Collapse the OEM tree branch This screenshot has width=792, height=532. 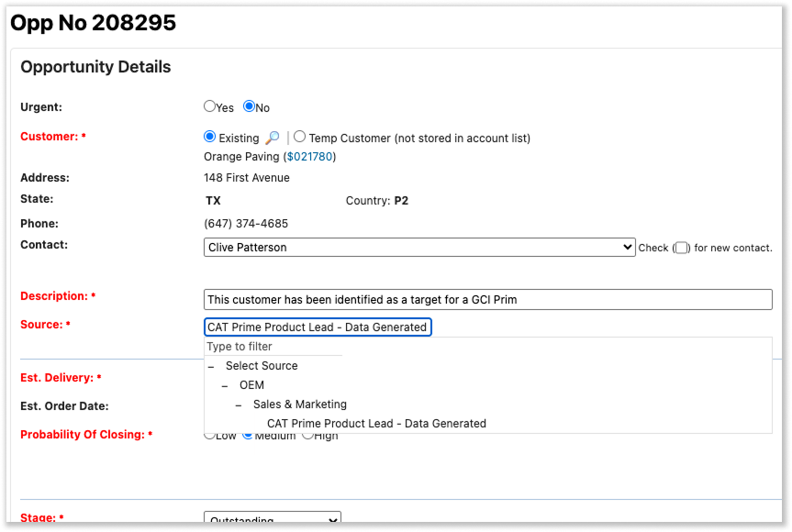225,385
